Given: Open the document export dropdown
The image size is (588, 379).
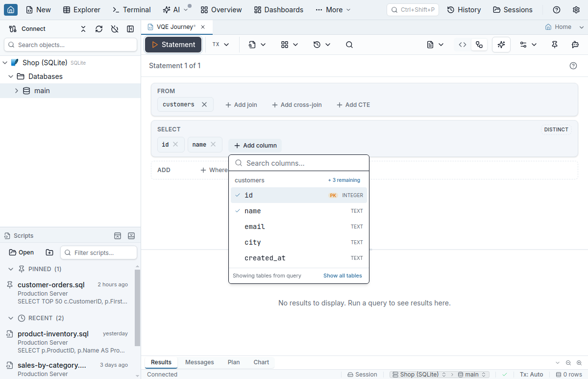Looking at the screenshot, I should [435, 45].
